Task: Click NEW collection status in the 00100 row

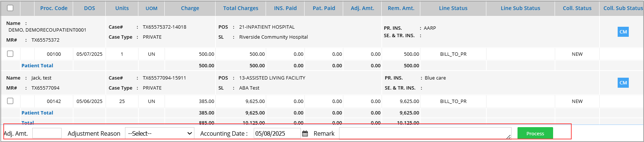Action: click(x=577, y=54)
